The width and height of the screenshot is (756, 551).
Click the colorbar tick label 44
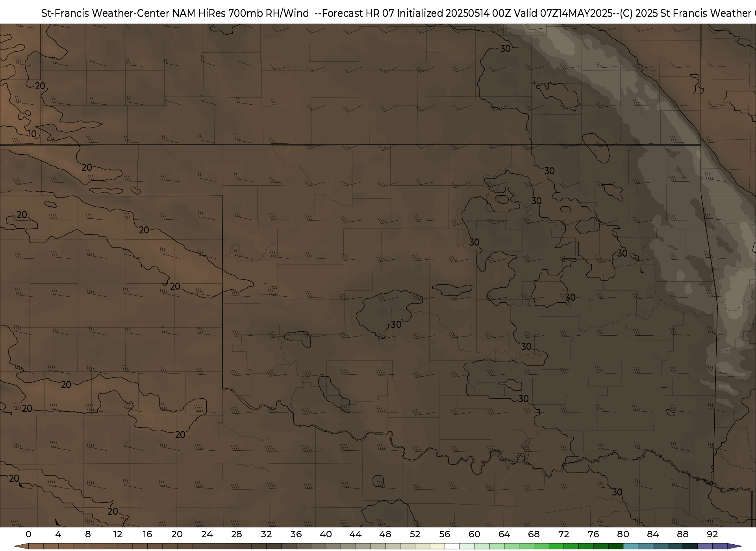356,534
